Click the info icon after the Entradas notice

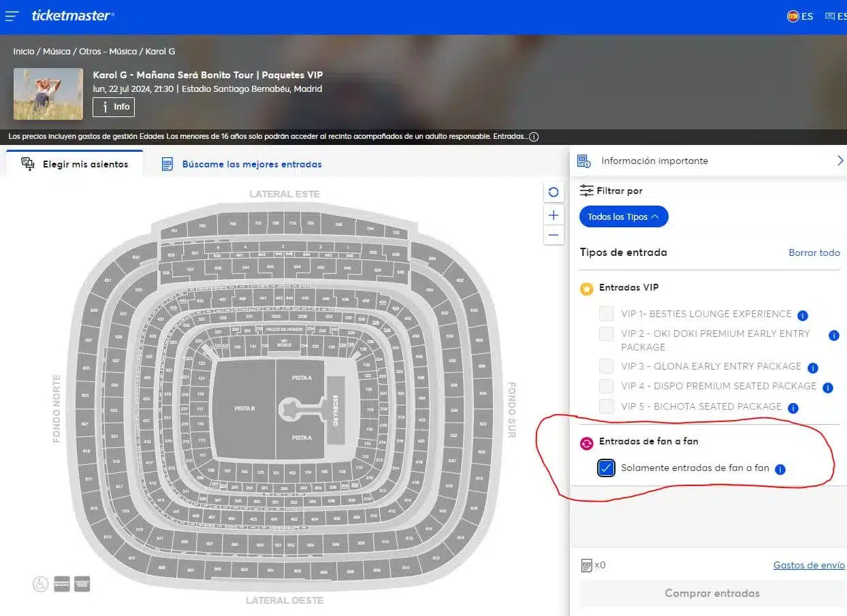[x=534, y=137]
